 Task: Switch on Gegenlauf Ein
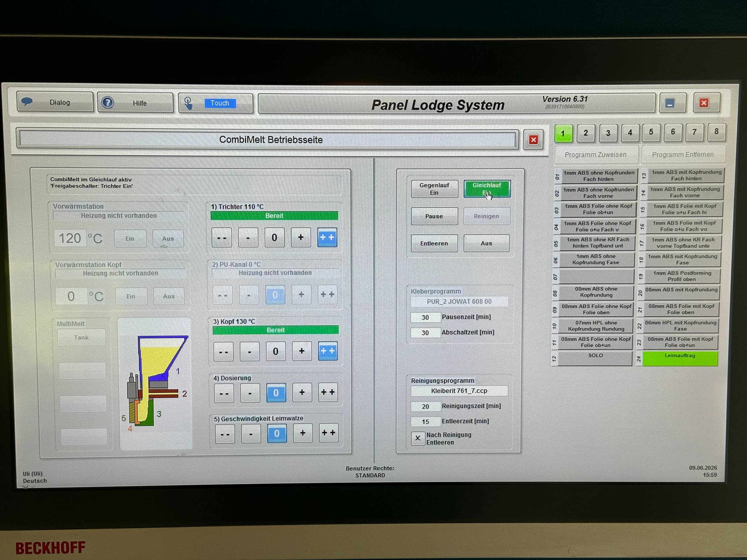pyautogui.click(x=434, y=189)
